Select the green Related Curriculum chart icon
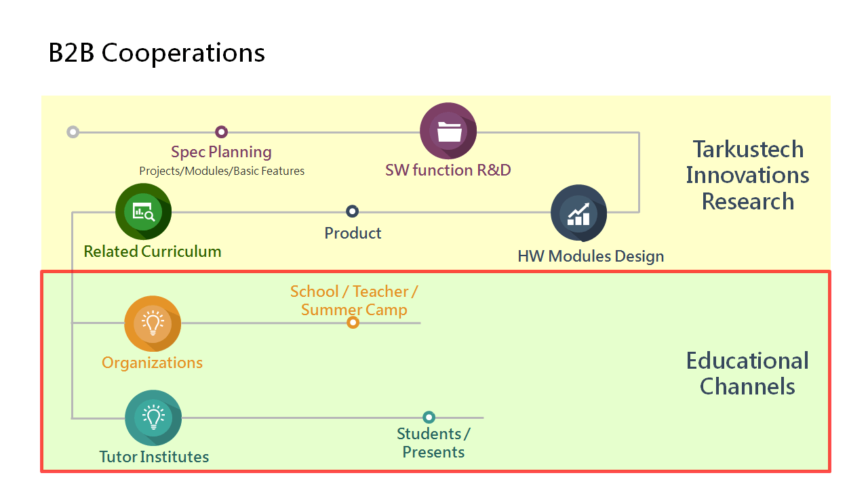Viewport: 868px width, 488px height. pyautogui.click(x=144, y=211)
